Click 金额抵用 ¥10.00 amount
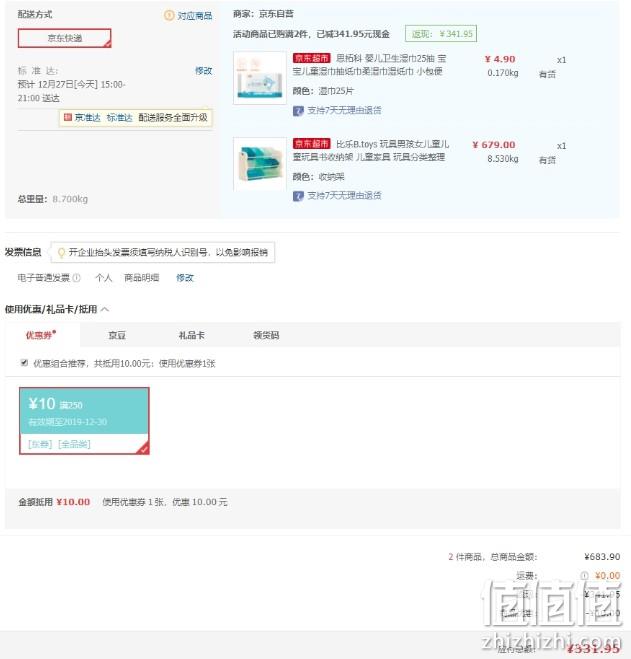The height and width of the screenshot is (659, 631). pos(73,502)
